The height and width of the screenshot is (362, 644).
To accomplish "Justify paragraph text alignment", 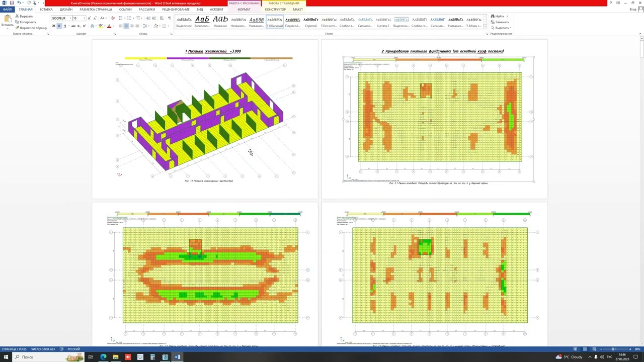I will 137,26.
